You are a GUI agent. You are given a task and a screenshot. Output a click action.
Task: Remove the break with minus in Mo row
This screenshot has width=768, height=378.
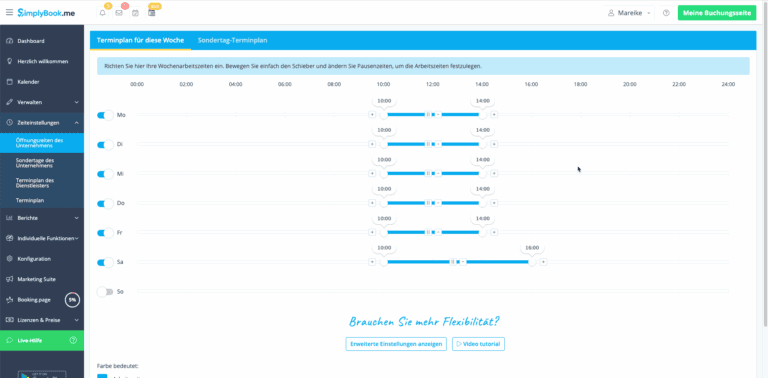[438, 115]
